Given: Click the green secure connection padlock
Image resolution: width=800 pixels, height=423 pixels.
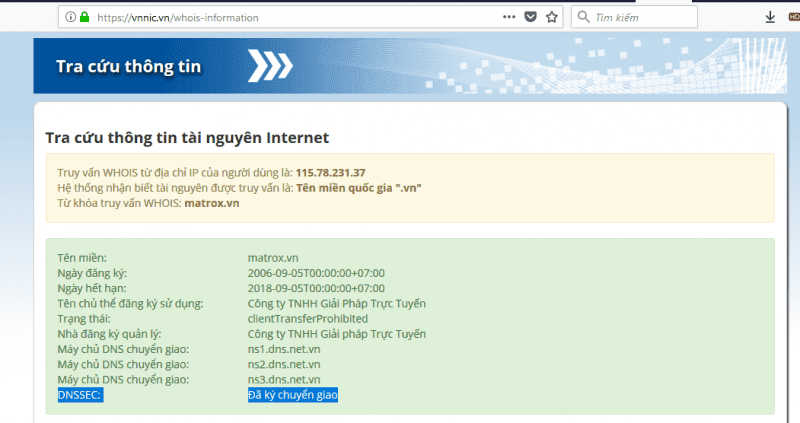Looking at the screenshot, I should (x=84, y=17).
